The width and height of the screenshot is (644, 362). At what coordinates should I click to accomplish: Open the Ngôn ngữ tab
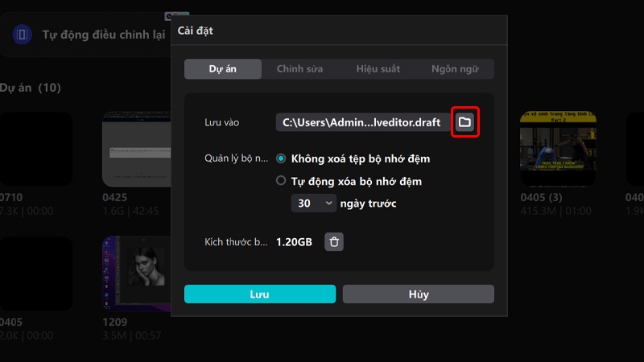(455, 69)
